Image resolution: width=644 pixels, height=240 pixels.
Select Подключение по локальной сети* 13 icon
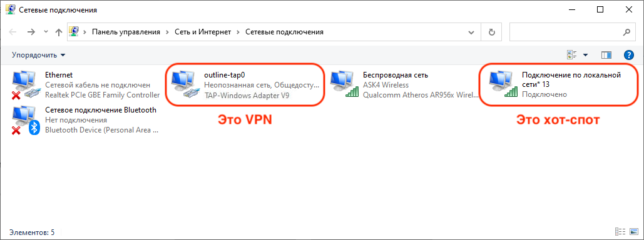coord(503,86)
